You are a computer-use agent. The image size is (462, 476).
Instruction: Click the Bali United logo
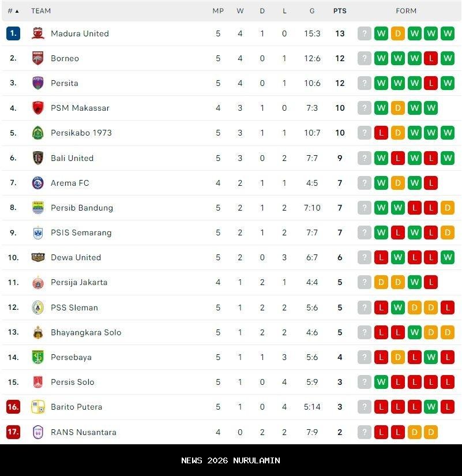click(x=37, y=158)
